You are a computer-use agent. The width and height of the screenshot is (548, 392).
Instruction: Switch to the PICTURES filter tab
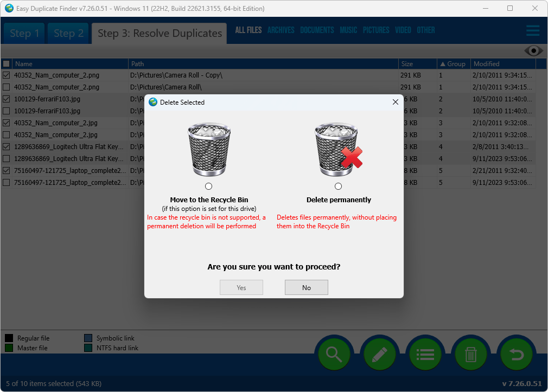376,30
